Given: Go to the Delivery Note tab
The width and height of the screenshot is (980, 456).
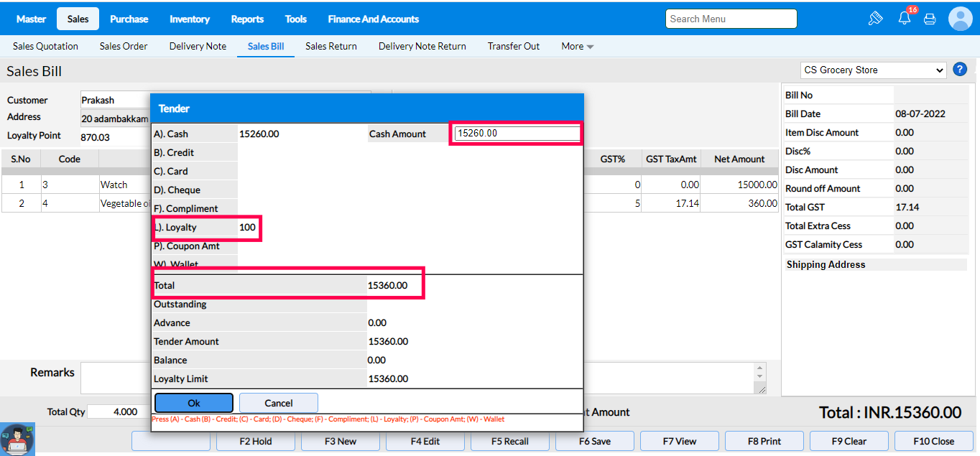Looking at the screenshot, I should 198,47.
